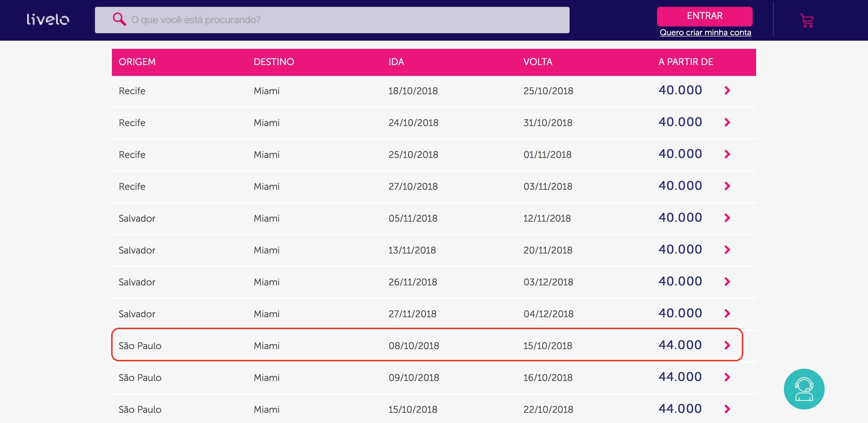Click Miami destination in the 24/10/2018 row

pyautogui.click(x=267, y=123)
